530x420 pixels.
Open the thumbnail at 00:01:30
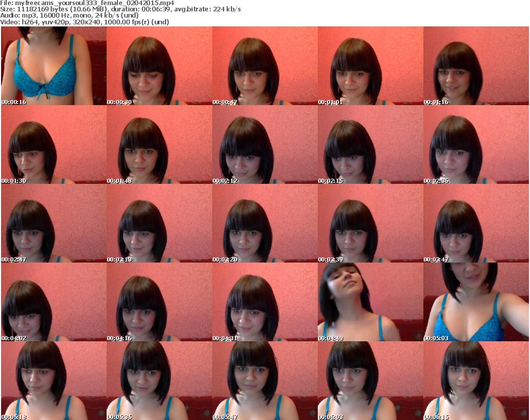pos(54,144)
